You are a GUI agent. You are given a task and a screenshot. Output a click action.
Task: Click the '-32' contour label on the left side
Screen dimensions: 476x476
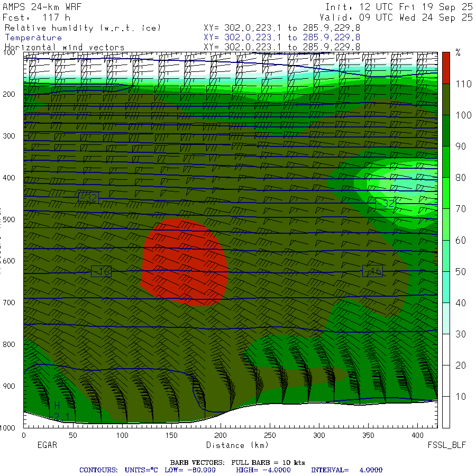tap(89, 198)
